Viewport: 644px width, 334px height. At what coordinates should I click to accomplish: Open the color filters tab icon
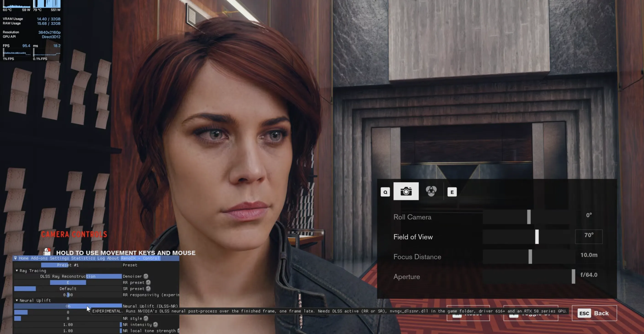click(431, 191)
